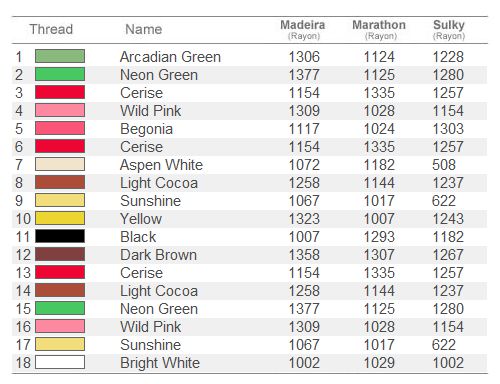This screenshot has width=500, height=384.
Task: Click the Begonia color swatch
Action: click(x=60, y=128)
